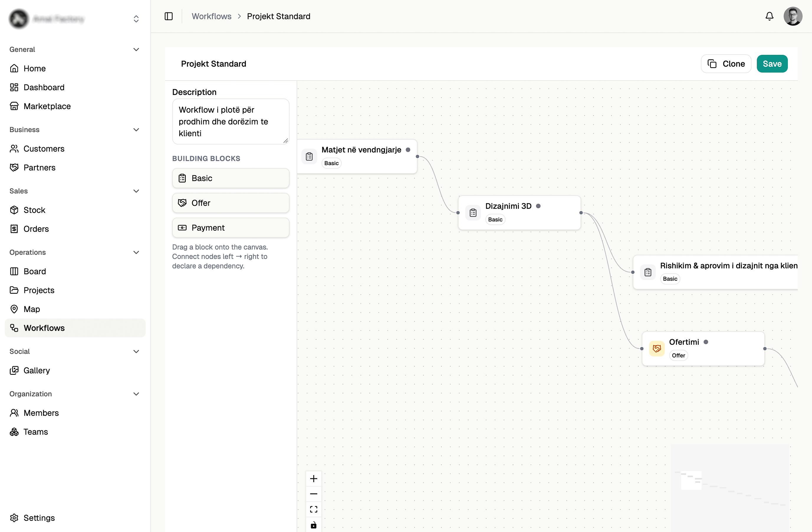
Task: Open the notifications bell
Action: 769,16
